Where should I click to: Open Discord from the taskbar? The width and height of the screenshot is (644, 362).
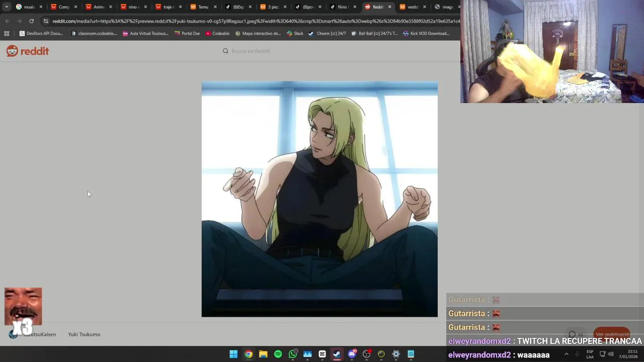(x=352, y=354)
